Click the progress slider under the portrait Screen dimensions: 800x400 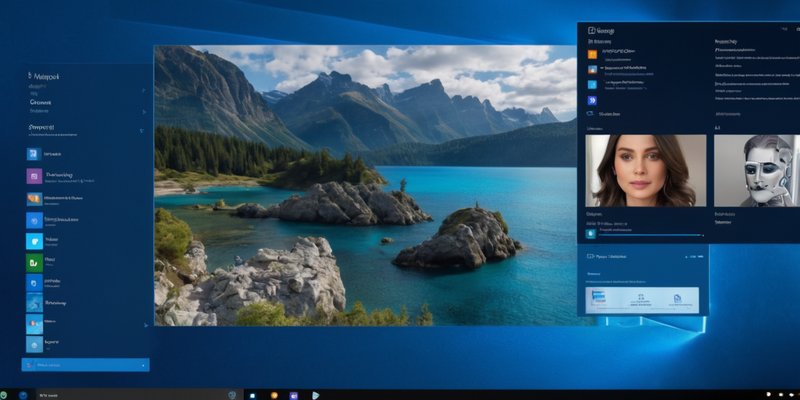point(652,235)
